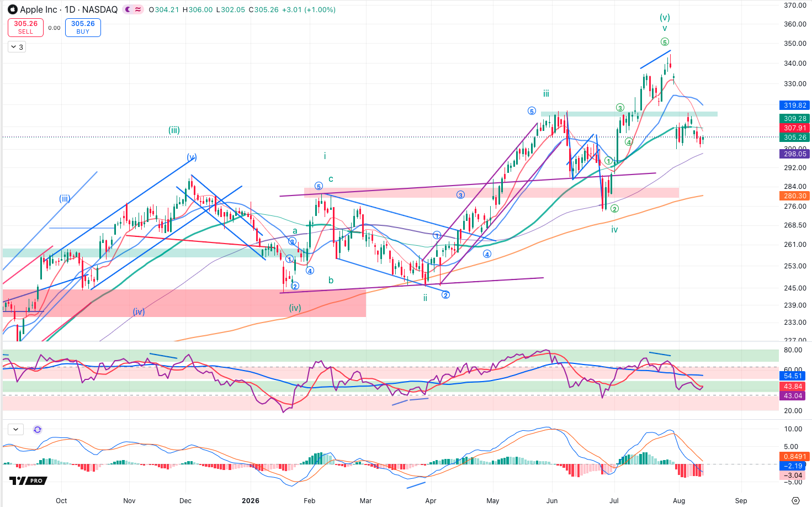Click the SELL 305.26 button
Viewport: 812px width, 507px height.
tap(26, 28)
